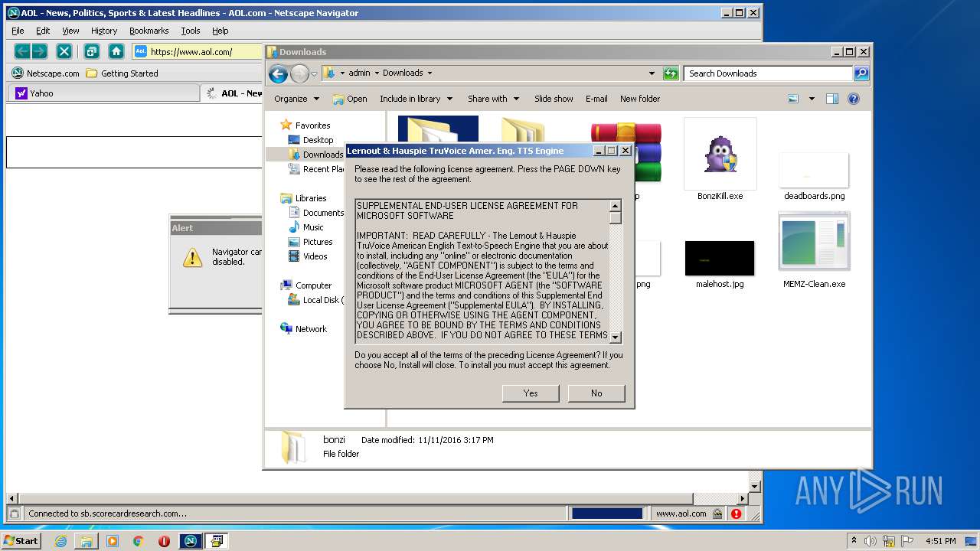
Task: Open Chrome from taskbar
Action: 138,541
